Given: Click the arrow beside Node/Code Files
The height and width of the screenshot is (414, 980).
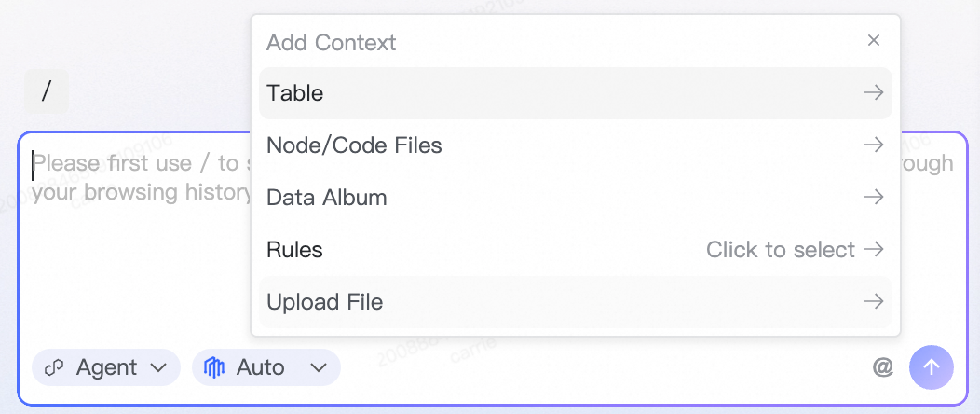Looking at the screenshot, I should (873, 145).
